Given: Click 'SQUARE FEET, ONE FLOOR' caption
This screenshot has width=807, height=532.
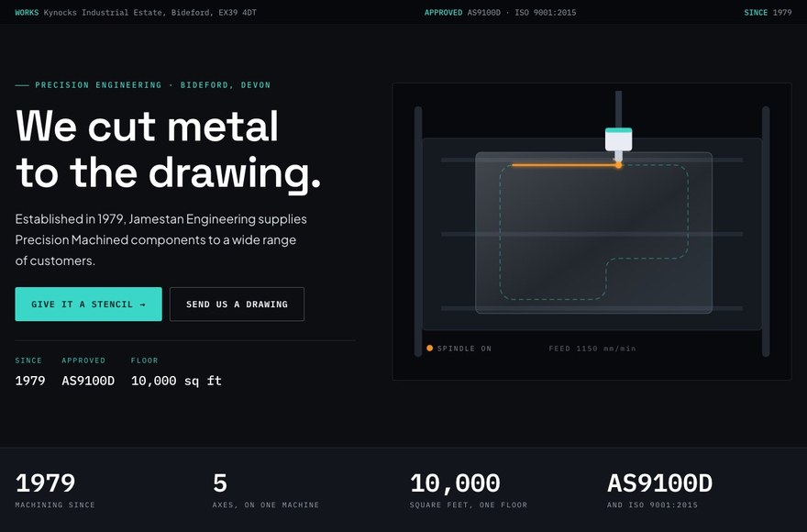Looking at the screenshot, I should [469, 505].
